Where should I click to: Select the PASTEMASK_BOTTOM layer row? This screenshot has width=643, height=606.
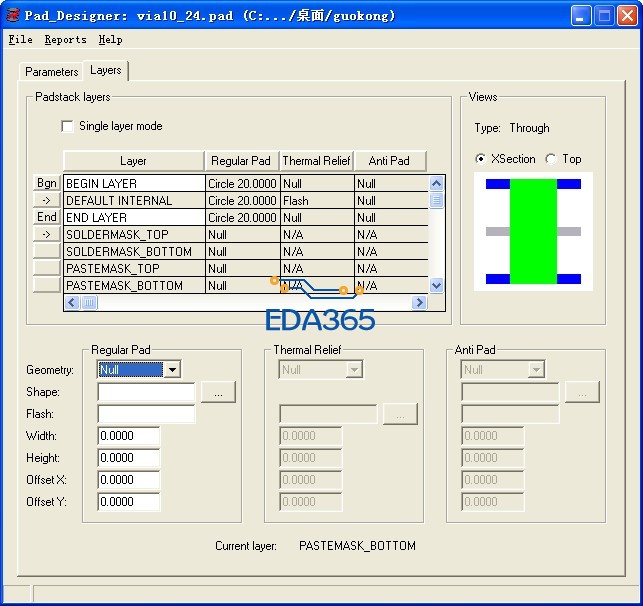(246, 285)
